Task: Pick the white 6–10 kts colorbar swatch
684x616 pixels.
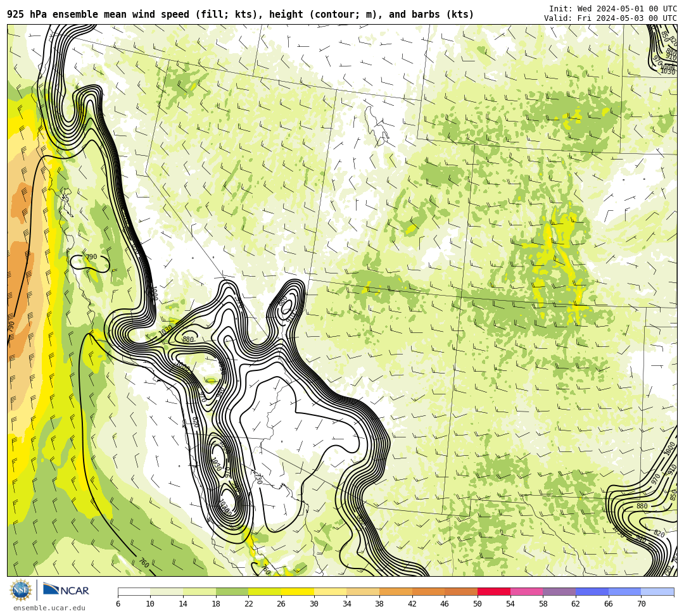Action: tap(134, 591)
